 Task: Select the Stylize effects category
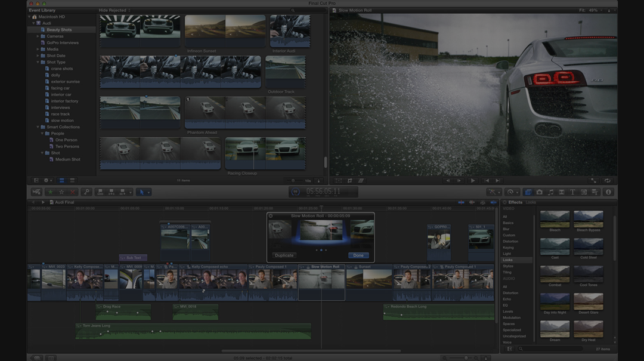point(508,266)
